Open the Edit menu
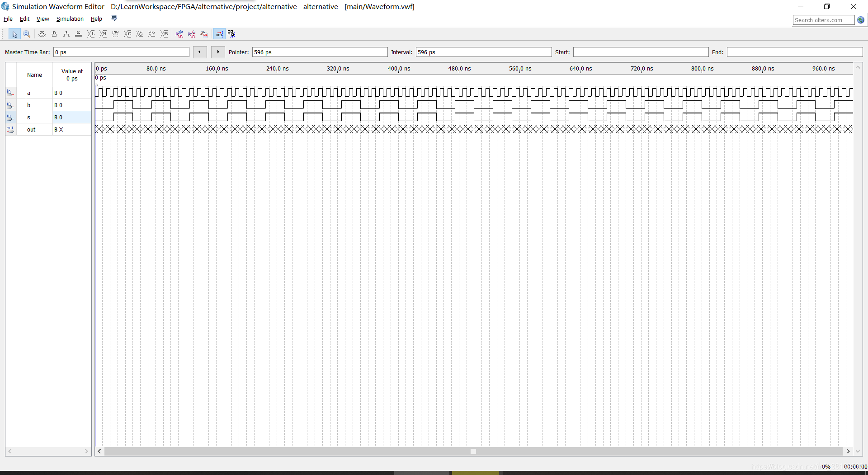 point(24,19)
